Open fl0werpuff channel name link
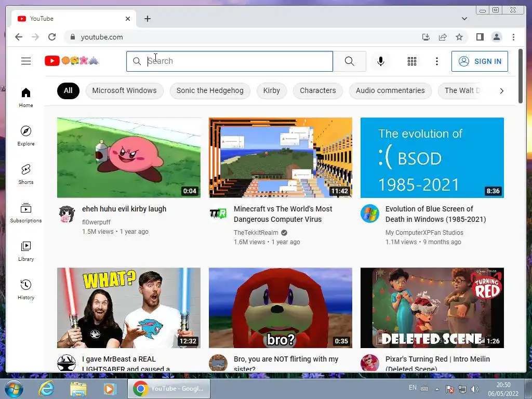The image size is (532, 399). click(x=96, y=222)
